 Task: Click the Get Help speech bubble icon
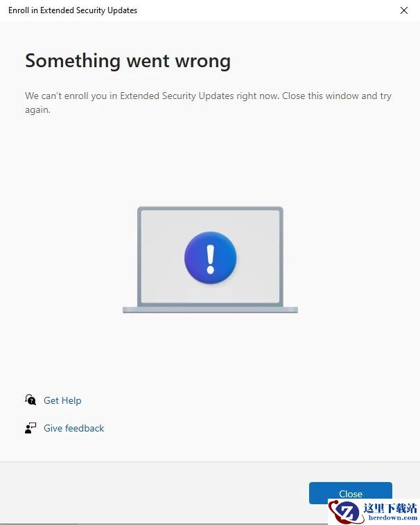(30, 400)
